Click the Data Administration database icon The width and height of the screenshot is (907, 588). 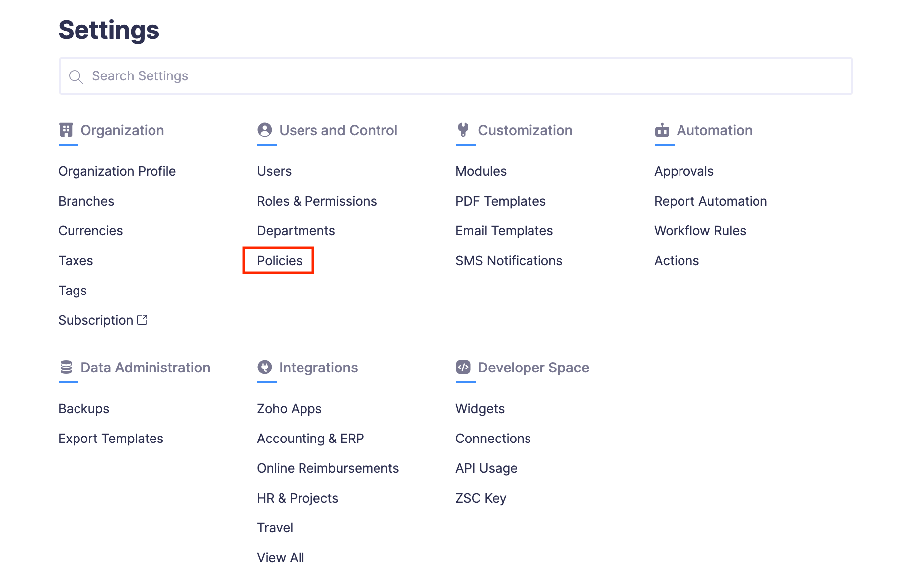tap(66, 367)
